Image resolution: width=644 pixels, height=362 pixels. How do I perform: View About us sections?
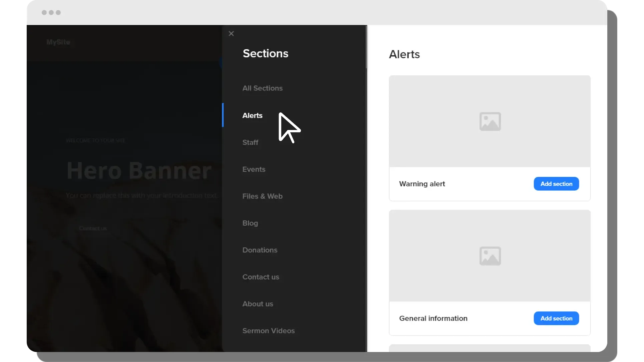[258, 304]
